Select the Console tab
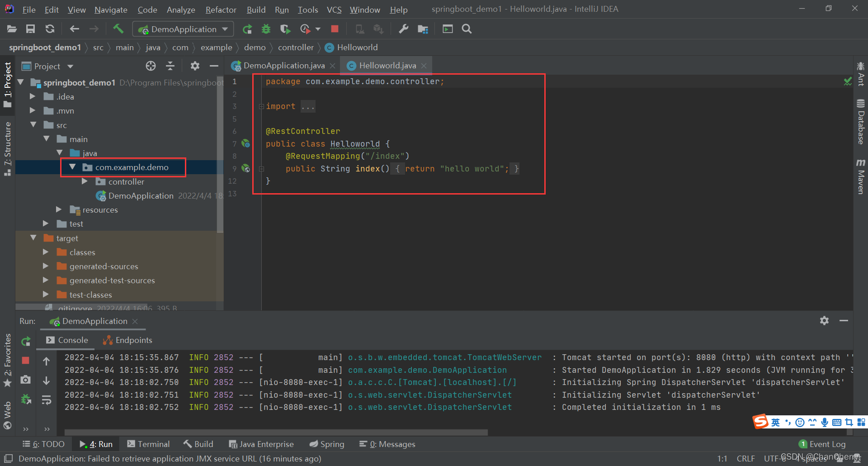Viewport: 868px width, 466px height. click(67, 340)
